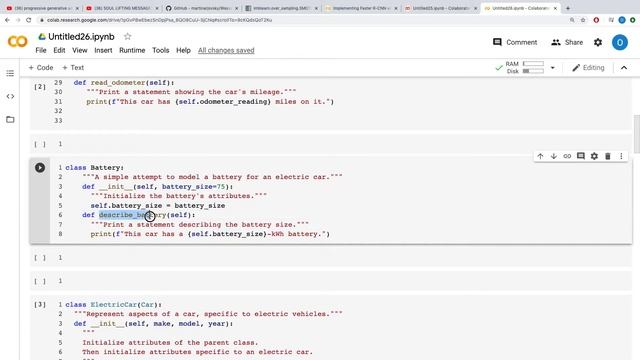Switch to progressive generative YouTube tab

click(42, 8)
